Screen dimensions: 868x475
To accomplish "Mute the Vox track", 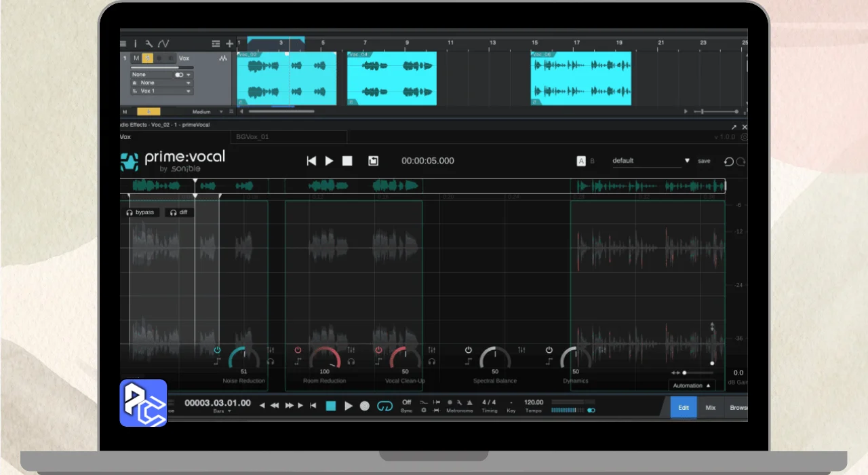I will point(136,58).
